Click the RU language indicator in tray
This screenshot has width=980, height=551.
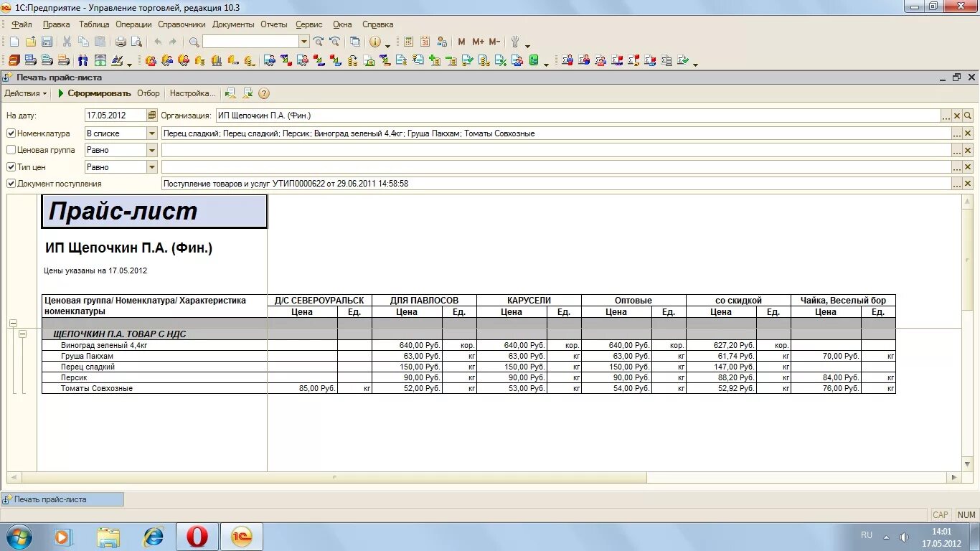click(x=867, y=535)
